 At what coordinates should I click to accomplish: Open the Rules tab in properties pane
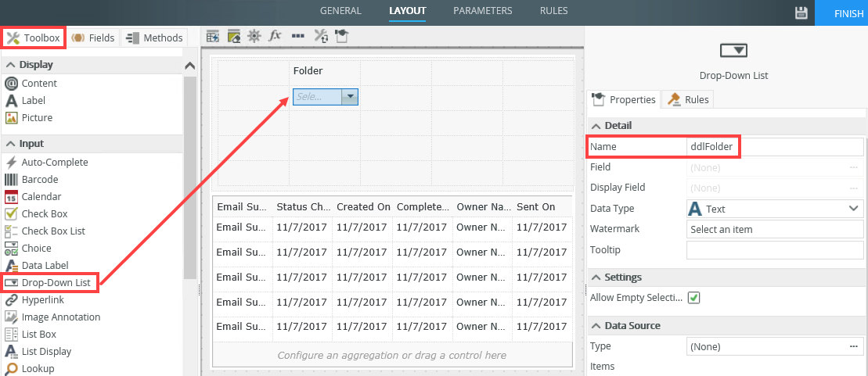pos(688,99)
